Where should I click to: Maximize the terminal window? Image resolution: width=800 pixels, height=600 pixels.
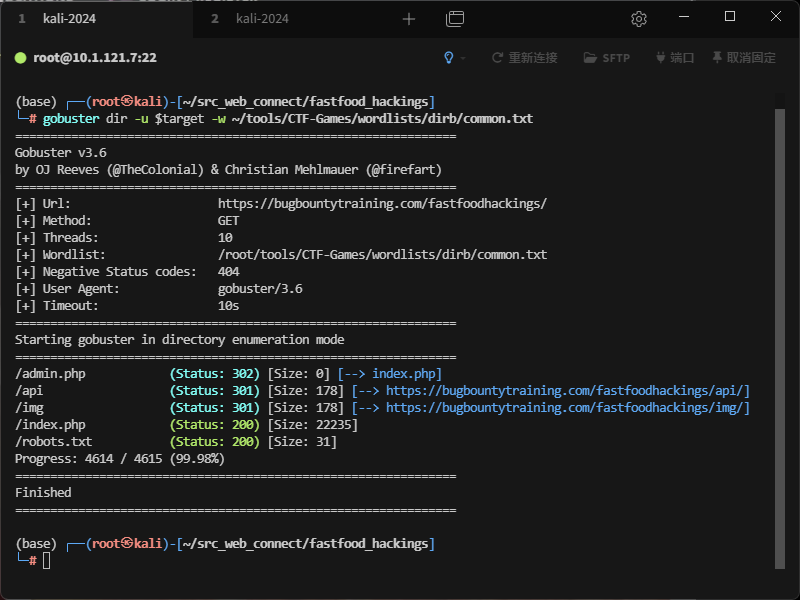click(x=730, y=17)
